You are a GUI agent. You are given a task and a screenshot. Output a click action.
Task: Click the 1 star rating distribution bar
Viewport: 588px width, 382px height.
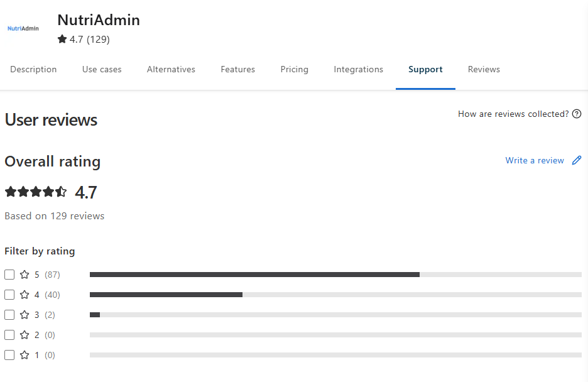point(335,355)
